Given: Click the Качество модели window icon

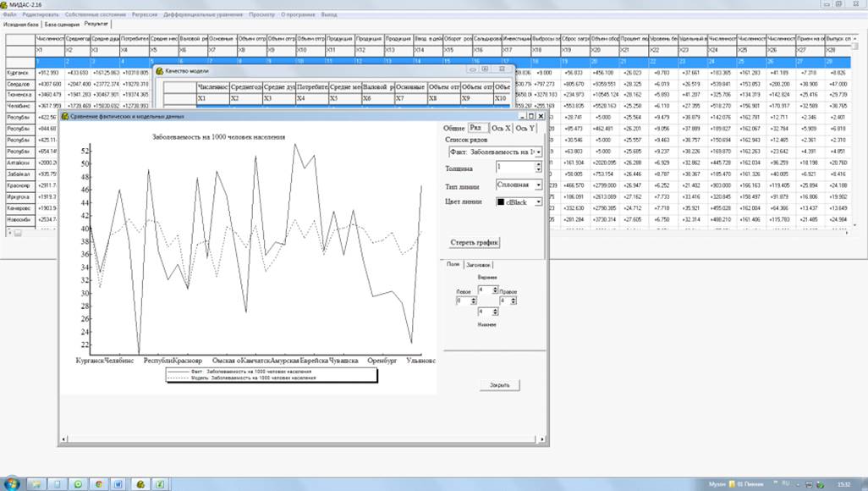Looking at the screenshot, I should click(160, 72).
